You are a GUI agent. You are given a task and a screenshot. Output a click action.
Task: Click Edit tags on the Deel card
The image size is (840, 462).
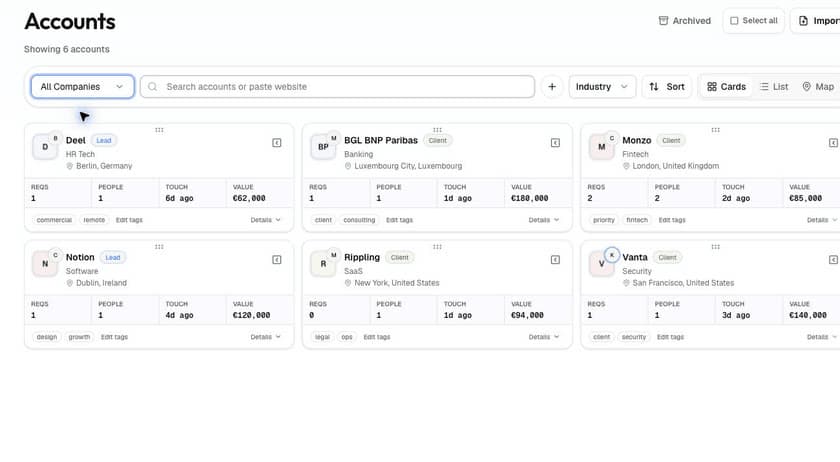[x=129, y=220]
